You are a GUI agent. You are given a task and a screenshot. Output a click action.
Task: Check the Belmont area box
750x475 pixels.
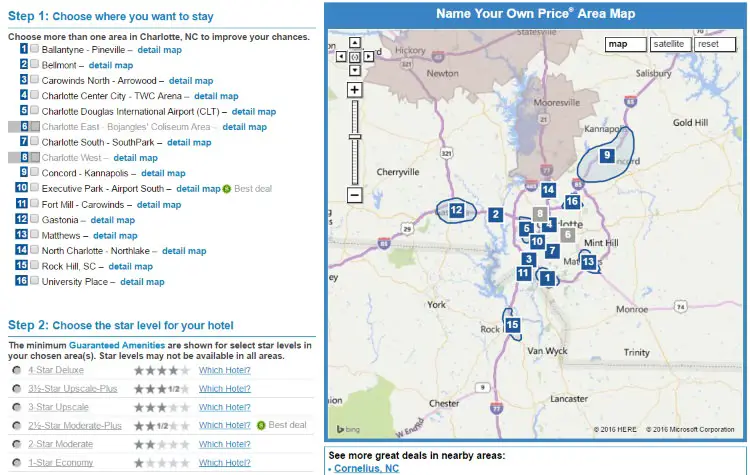click(34, 64)
